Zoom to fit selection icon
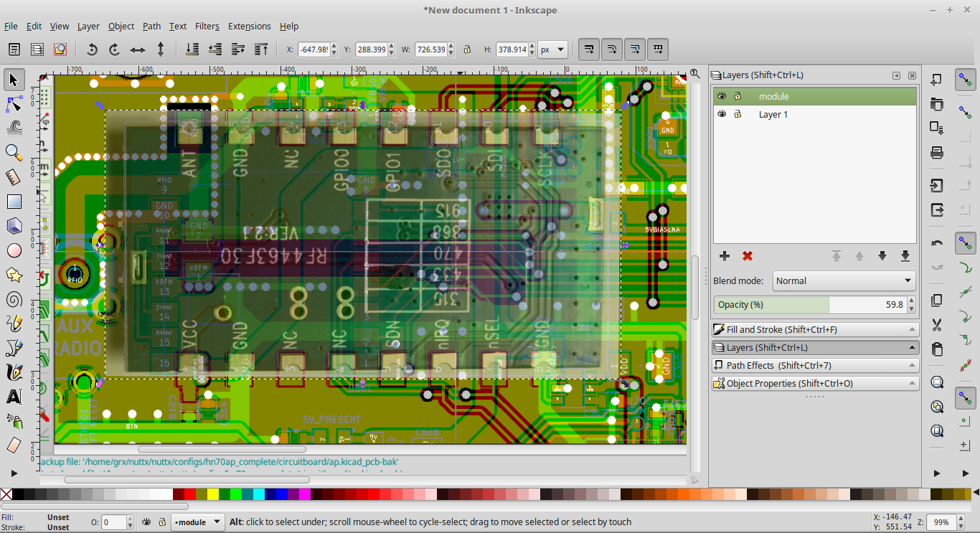 [x=936, y=382]
